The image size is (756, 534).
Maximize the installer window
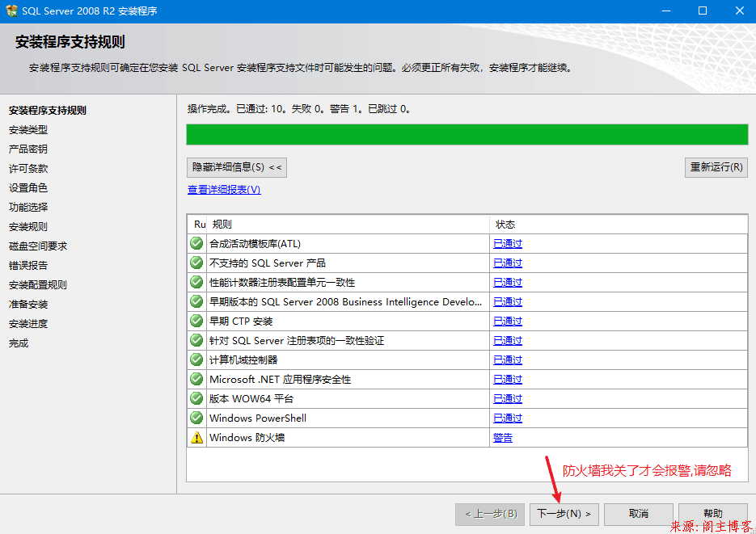coord(703,11)
